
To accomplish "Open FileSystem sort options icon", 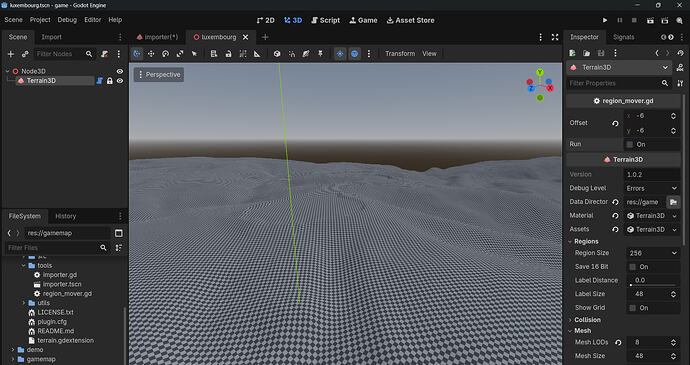I will [x=118, y=248].
